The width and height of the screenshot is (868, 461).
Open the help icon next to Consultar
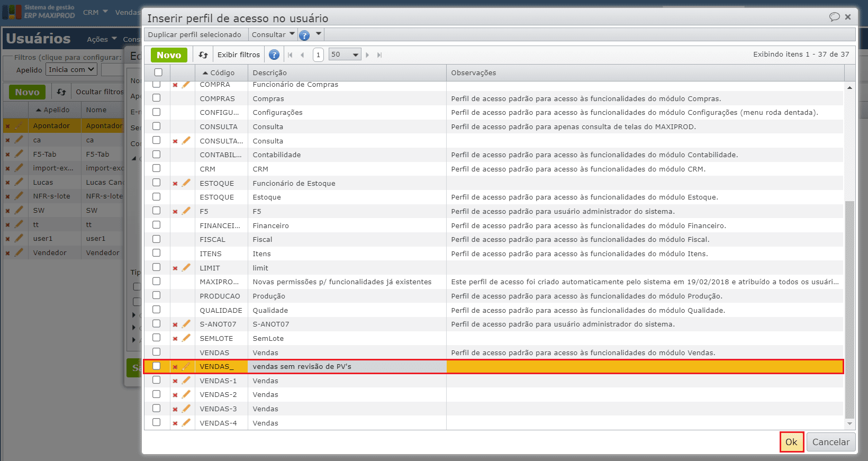click(304, 35)
